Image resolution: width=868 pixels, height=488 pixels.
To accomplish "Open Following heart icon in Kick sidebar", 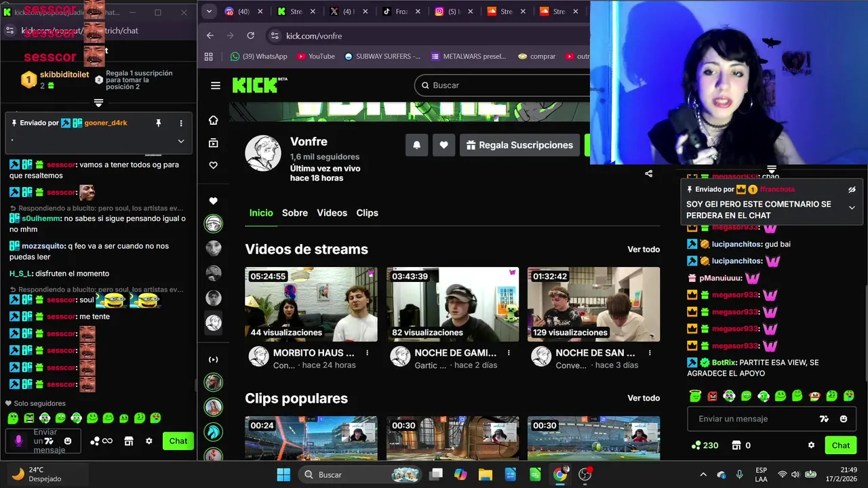I will [x=214, y=165].
